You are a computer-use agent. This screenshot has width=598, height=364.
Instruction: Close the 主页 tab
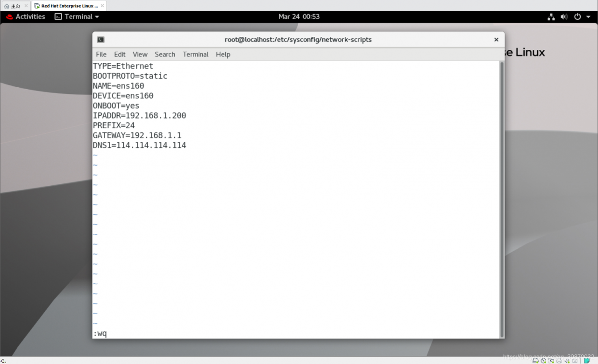point(26,6)
